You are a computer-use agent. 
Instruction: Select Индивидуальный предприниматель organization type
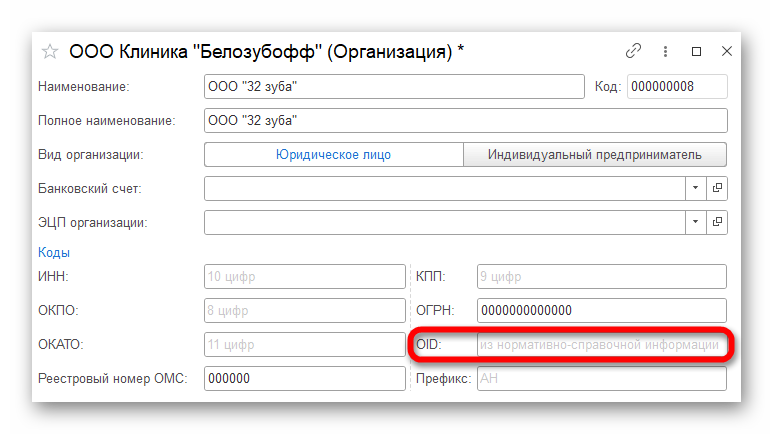[x=595, y=154]
